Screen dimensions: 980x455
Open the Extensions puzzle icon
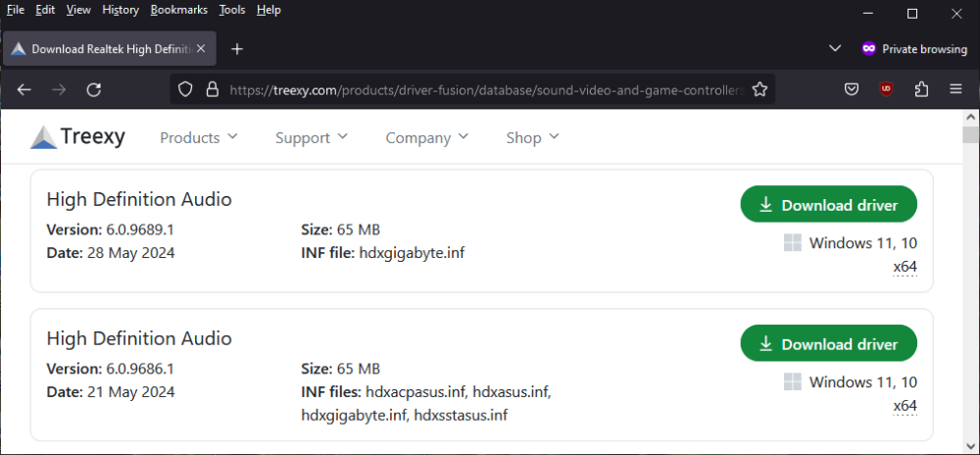pos(921,89)
